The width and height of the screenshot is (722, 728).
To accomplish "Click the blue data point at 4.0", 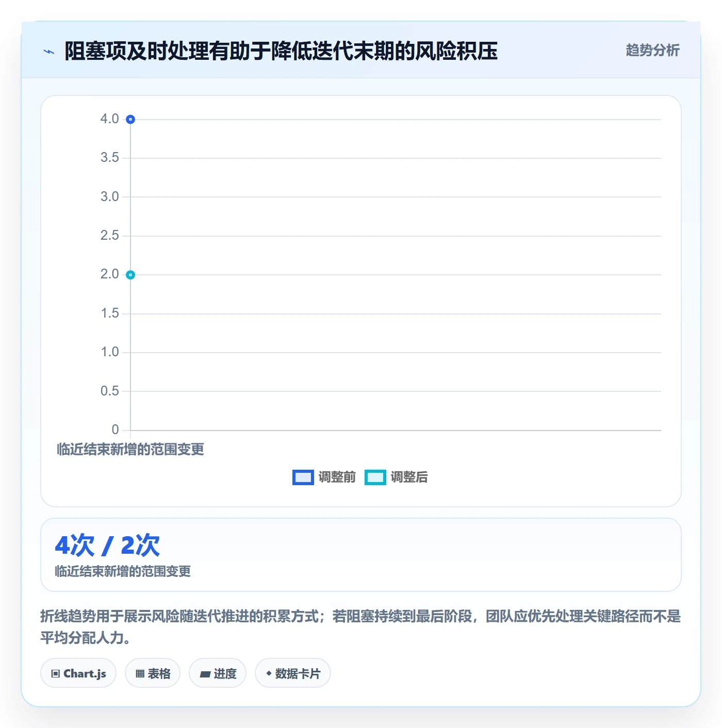I will coord(130,120).
